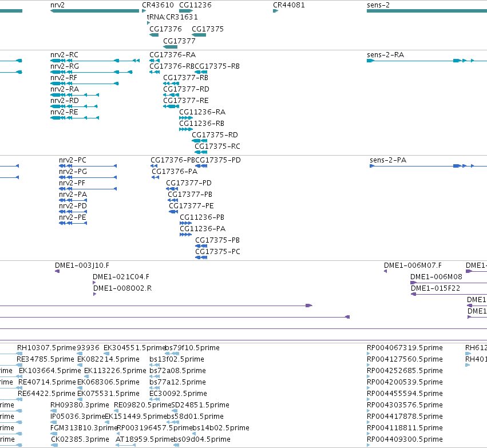Click the CG17377-RE transcript label
The image size is (487, 448).
click(x=186, y=101)
